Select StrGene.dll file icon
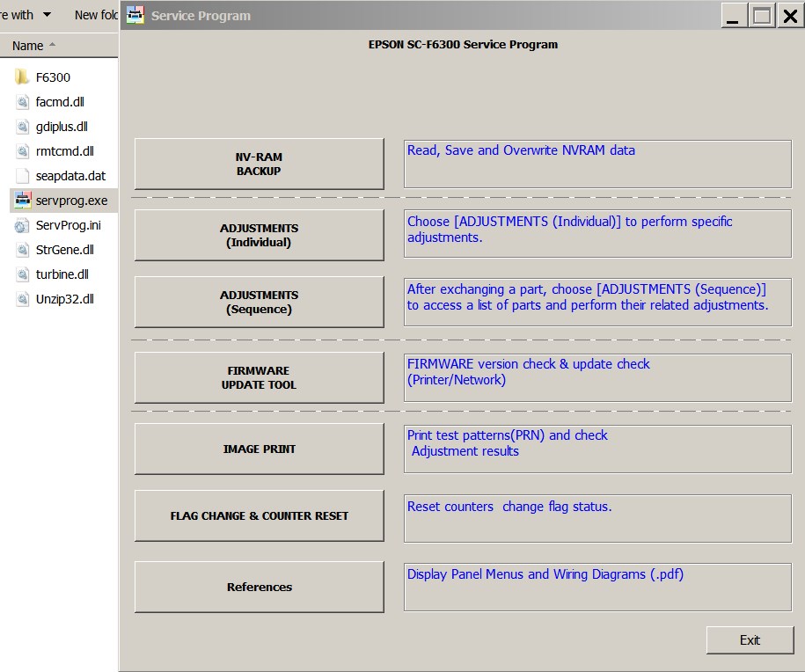 tap(22, 250)
